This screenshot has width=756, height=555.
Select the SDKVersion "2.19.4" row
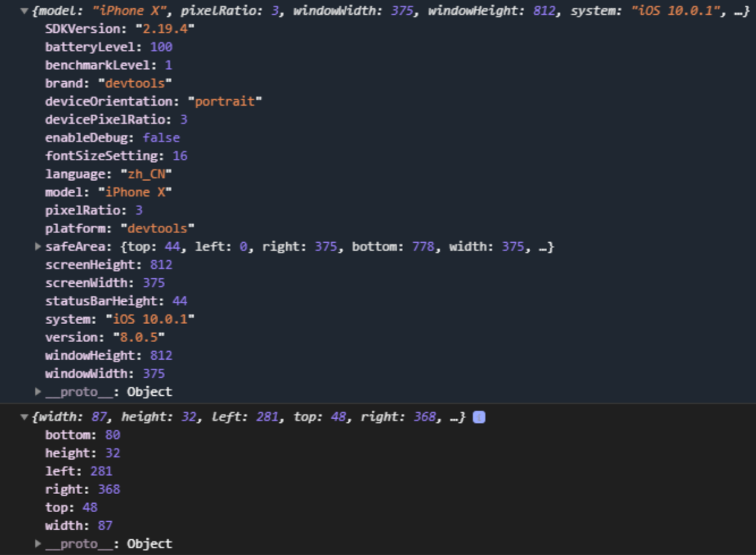click(x=119, y=29)
